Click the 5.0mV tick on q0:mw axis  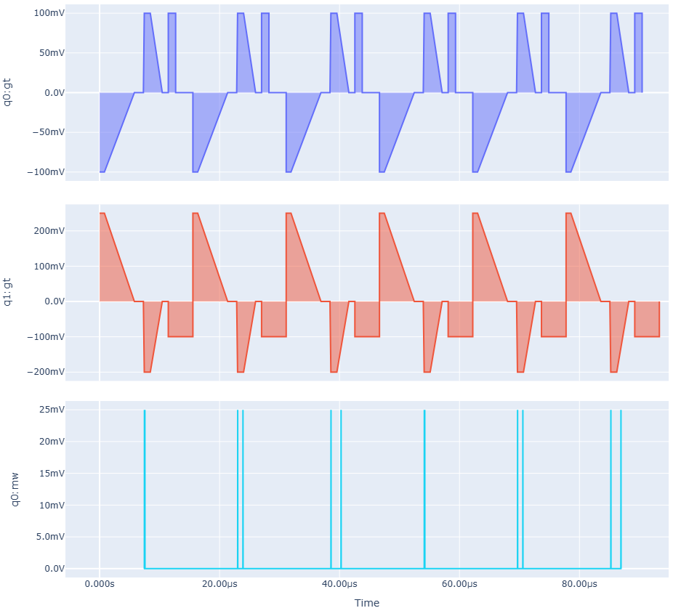click(43, 537)
